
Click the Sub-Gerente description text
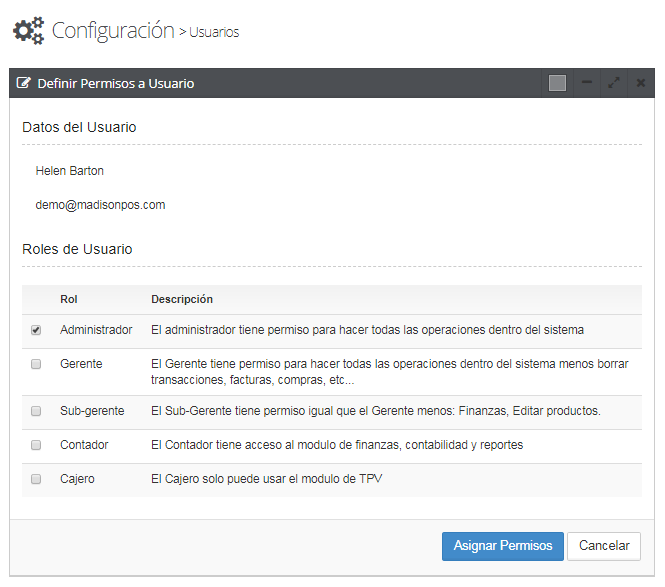click(376, 411)
